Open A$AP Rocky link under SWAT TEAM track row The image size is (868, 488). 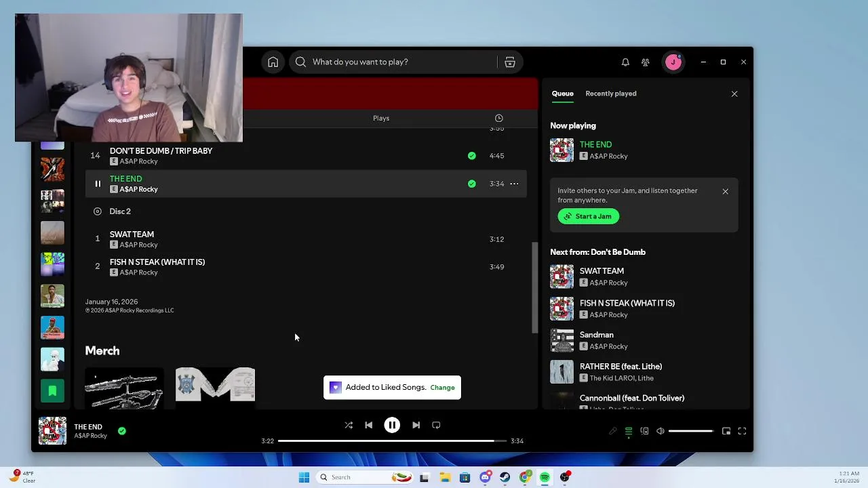(138, 245)
